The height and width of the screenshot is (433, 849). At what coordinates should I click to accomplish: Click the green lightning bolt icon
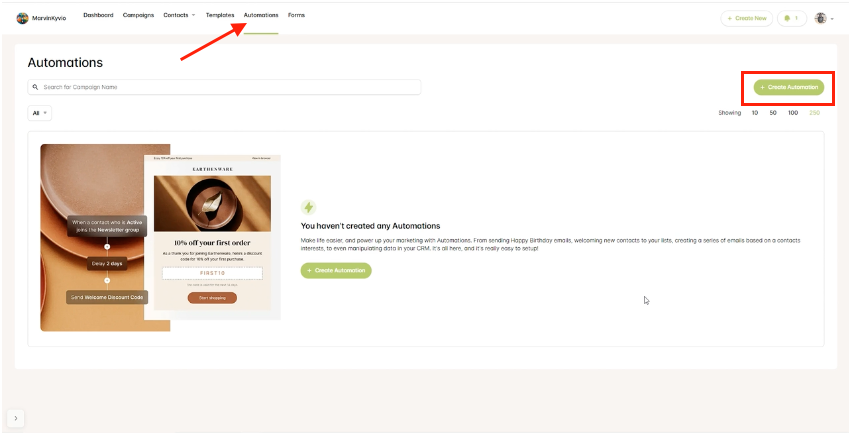coord(308,207)
